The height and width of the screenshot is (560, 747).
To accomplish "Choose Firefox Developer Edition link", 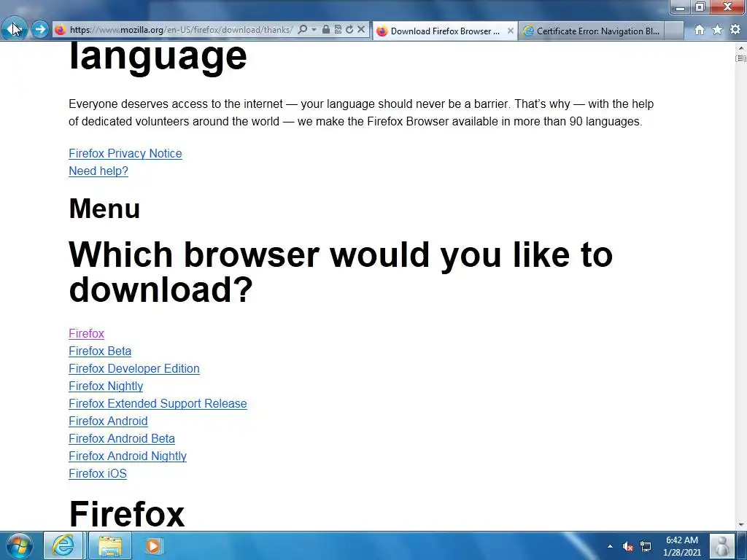I will (134, 368).
